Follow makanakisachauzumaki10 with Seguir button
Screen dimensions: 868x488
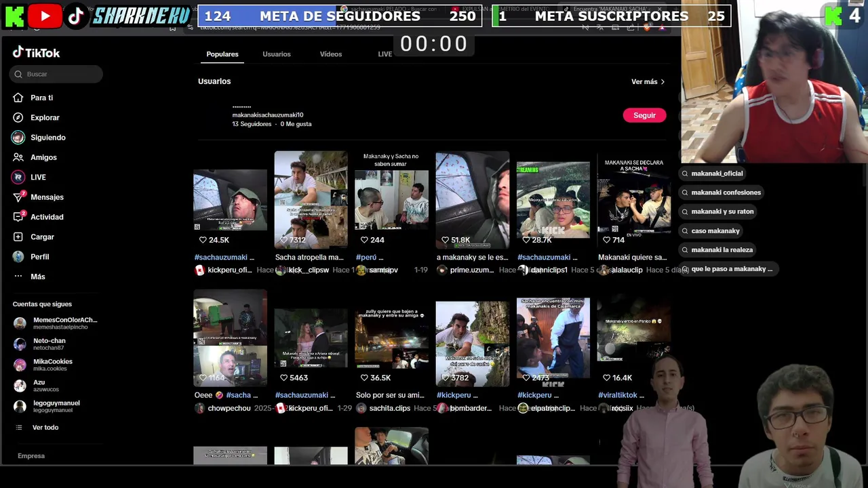644,115
